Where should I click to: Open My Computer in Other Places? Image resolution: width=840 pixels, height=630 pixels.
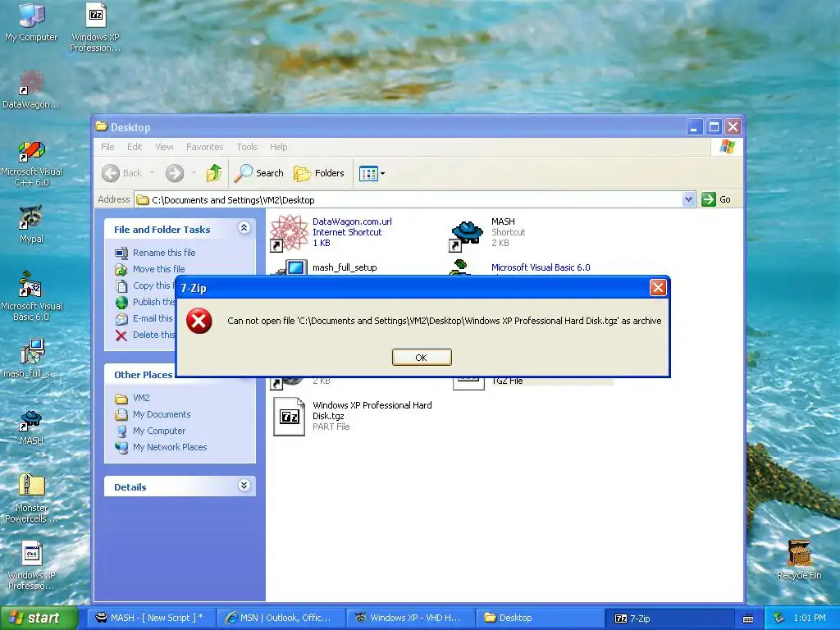pyautogui.click(x=158, y=431)
